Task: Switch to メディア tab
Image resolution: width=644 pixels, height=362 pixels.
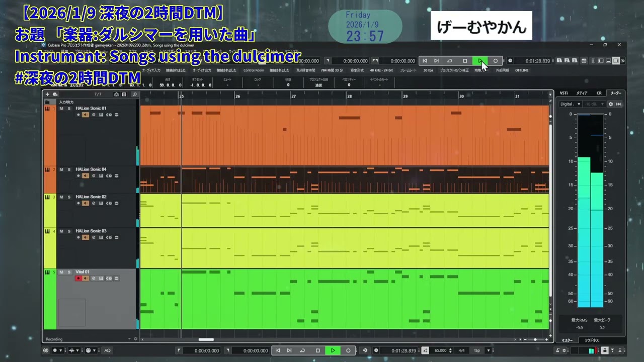Action: pyautogui.click(x=582, y=93)
